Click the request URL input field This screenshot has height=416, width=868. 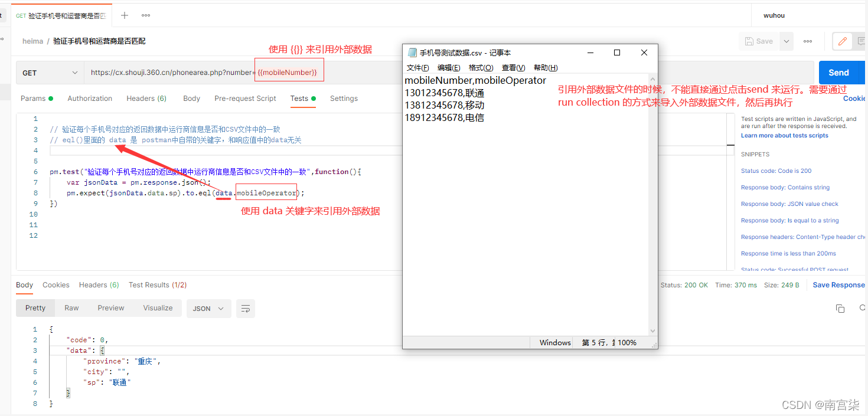[x=449, y=73]
